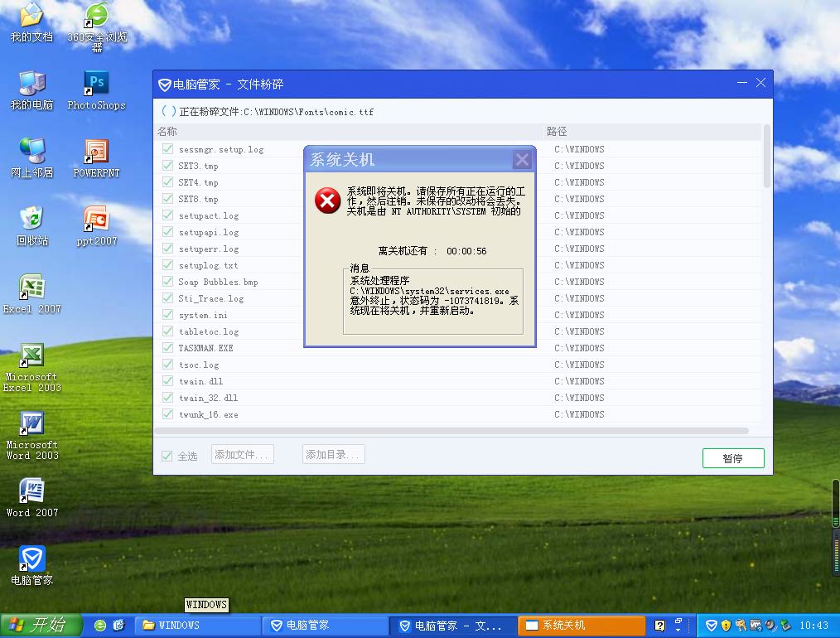Uncheck the Soap Bubbles.bmp checkbox
The width and height of the screenshot is (840, 638).
coord(167,281)
